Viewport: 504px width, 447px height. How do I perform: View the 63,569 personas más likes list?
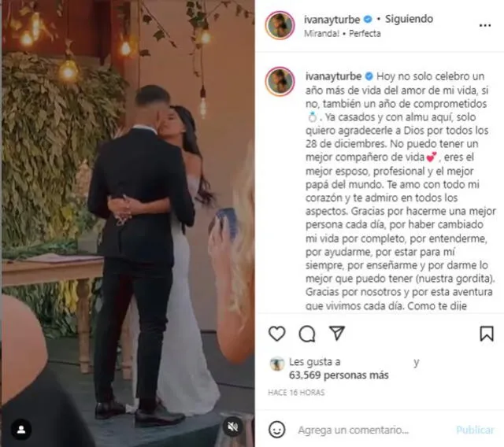pyautogui.click(x=339, y=375)
